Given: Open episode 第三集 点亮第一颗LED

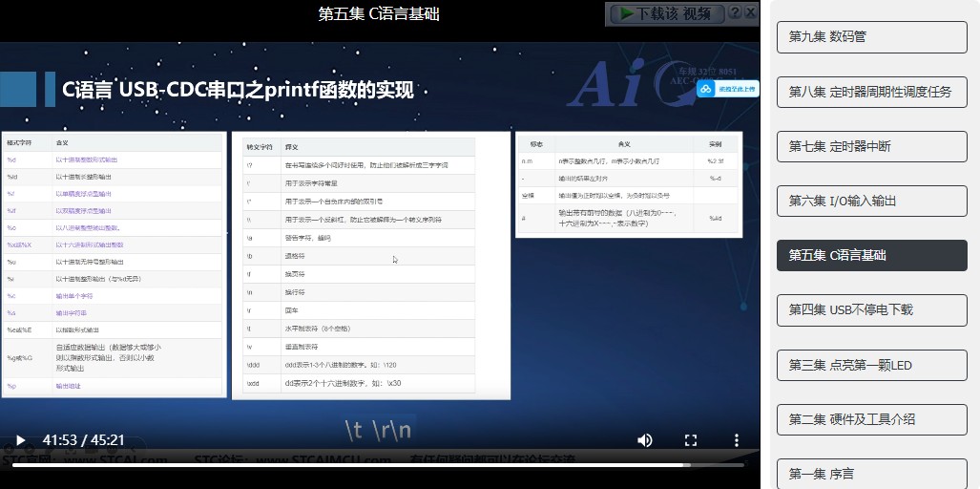Looking at the screenshot, I should (x=872, y=365).
